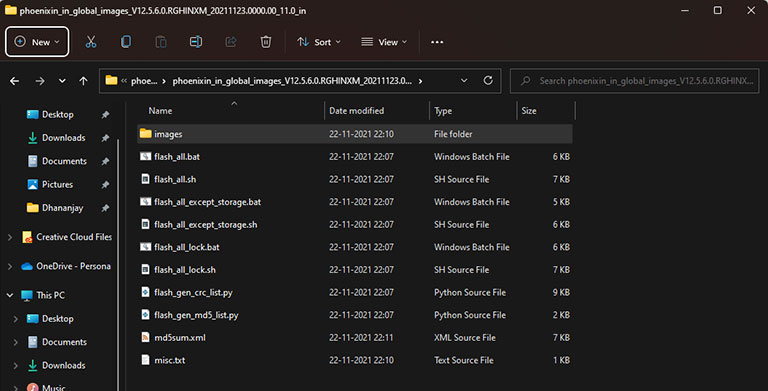Collapse the This PC tree node
The height and width of the screenshot is (391, 768).
coord(10,295)
